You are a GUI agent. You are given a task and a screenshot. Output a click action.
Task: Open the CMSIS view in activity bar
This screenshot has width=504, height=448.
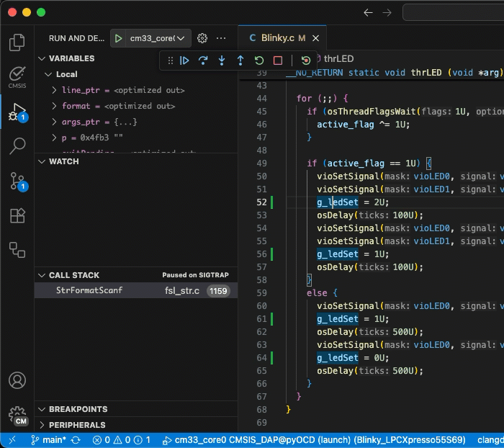point(17,77)
